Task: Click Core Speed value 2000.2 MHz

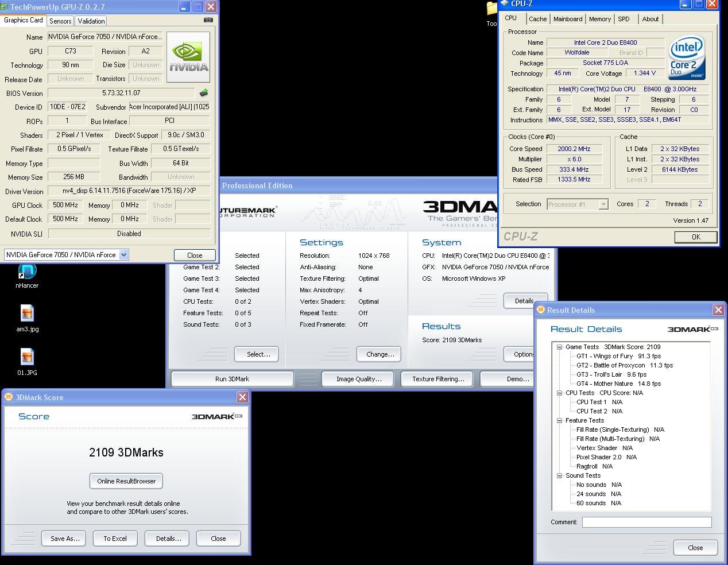Action: tap(574, 149)
